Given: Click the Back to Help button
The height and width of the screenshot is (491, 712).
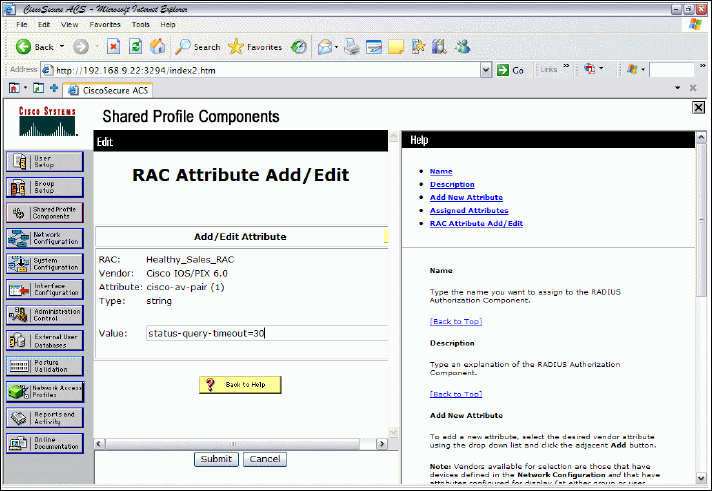Looking at the screenshot, I should point(240,385).
